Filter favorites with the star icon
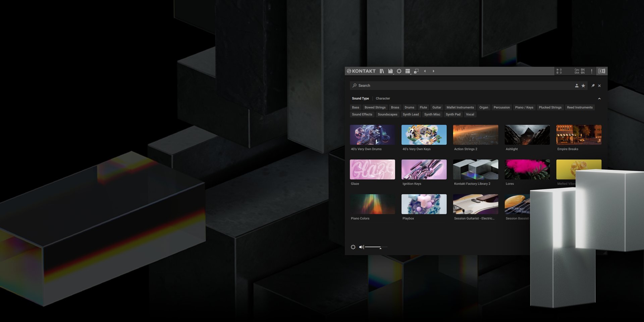Screen dimensions: 644x322 pyautogui.click(x=583, y=86)
